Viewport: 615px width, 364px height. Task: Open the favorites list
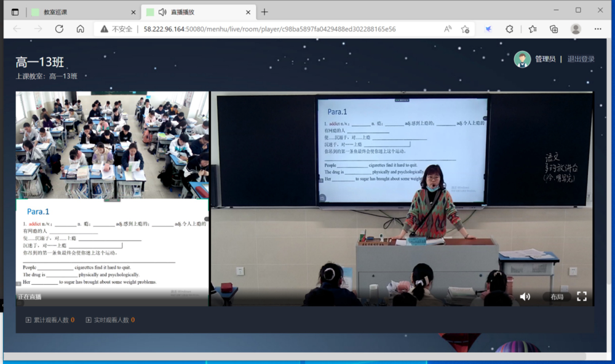(x=533, y=29)
